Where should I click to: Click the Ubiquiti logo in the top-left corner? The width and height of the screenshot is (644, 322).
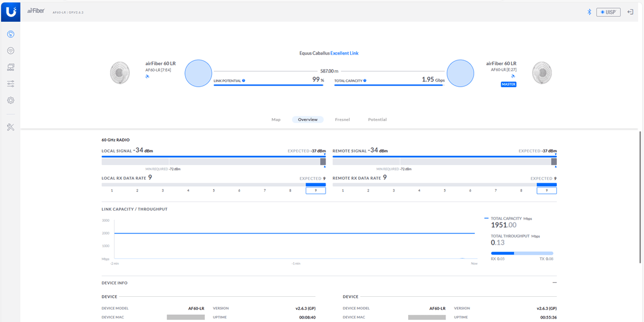pyautogui.click(x=11, y=11)
